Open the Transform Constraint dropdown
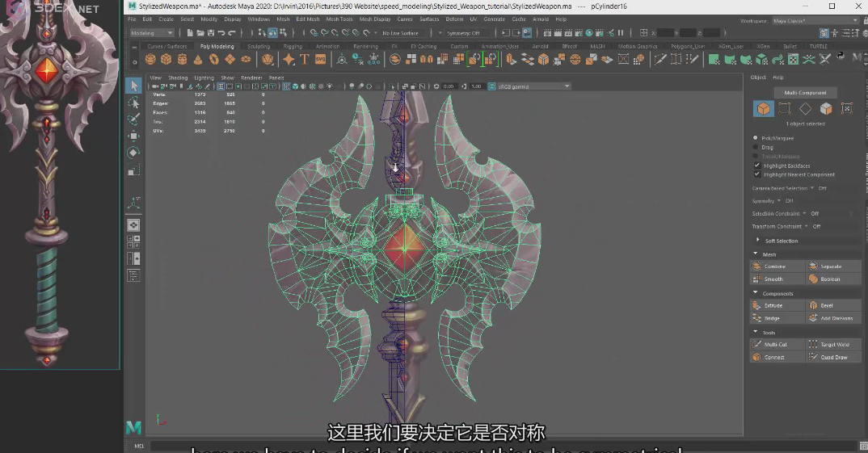This screenshot has width=868, height=453. pyautogui.click(x=807, y=226)
